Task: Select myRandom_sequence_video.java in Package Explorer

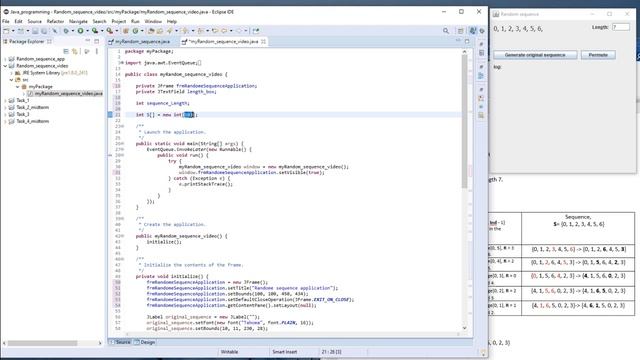Action: 65,93
